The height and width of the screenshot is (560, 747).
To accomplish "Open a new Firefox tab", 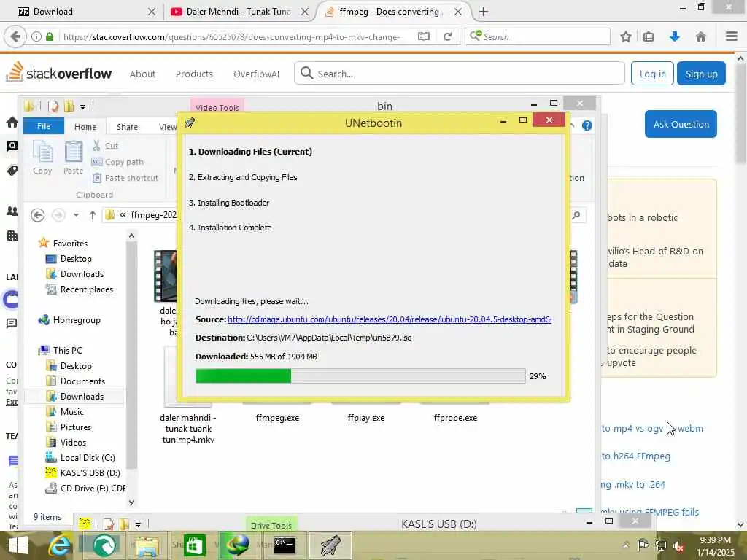I will click(484, 12).
